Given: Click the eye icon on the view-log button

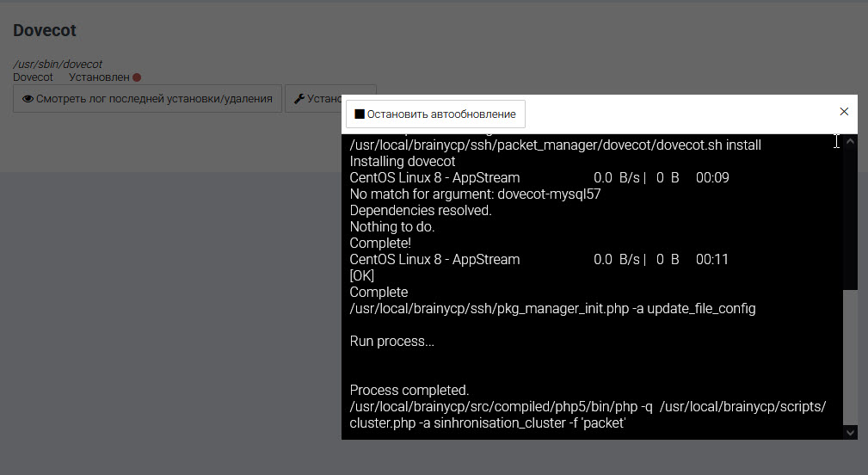Looking at the screenshot, I should point(28,99).
